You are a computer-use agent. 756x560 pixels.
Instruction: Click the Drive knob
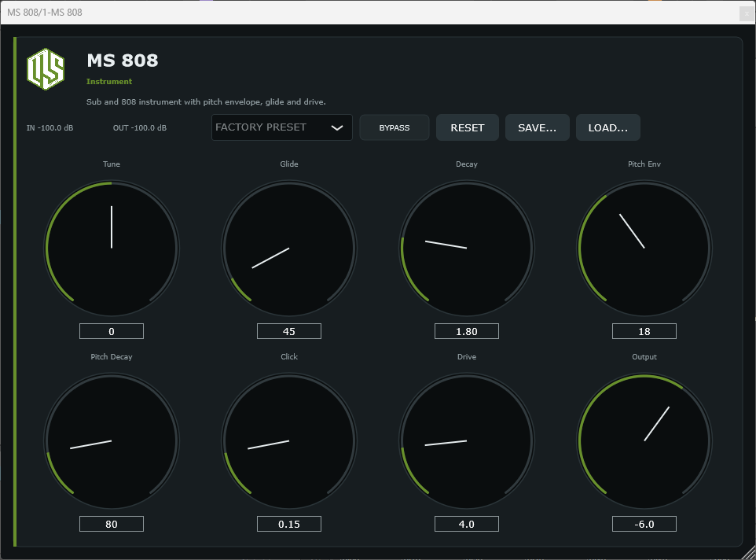point(467,441)
